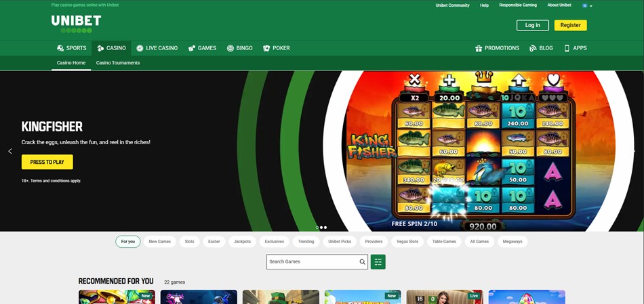Screen dimensions: 644x304
Task: Click the Live Casino roulette icon
Action: tap(140, 48)
